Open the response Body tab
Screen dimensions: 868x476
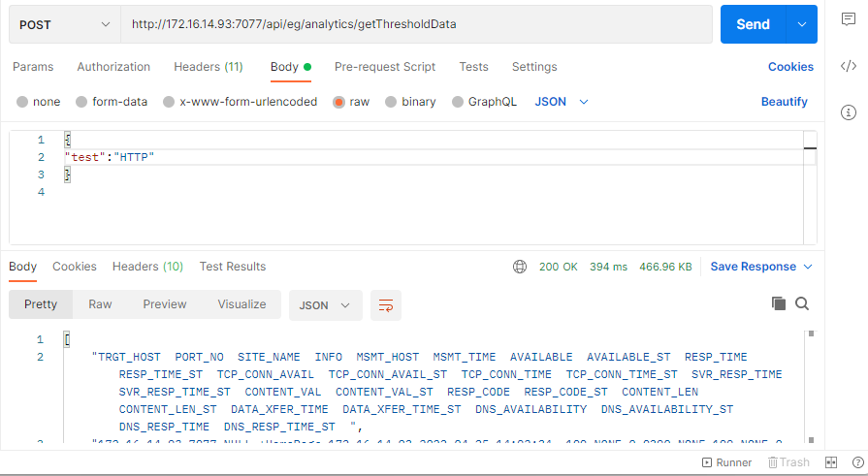pyautogui.click(x=22, y=267)
